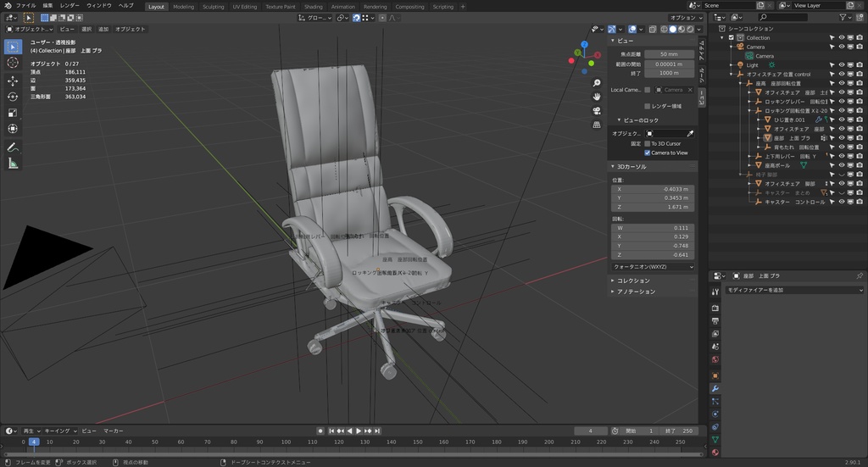Open the レンダー menu
868x467 pixels.
(x=70, y=6)
